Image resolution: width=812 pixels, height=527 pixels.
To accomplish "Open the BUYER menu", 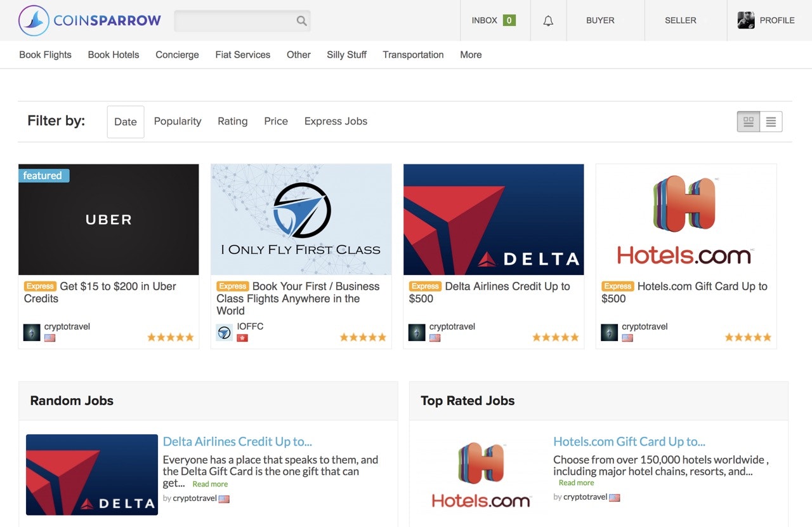I will tap(600, 20).
